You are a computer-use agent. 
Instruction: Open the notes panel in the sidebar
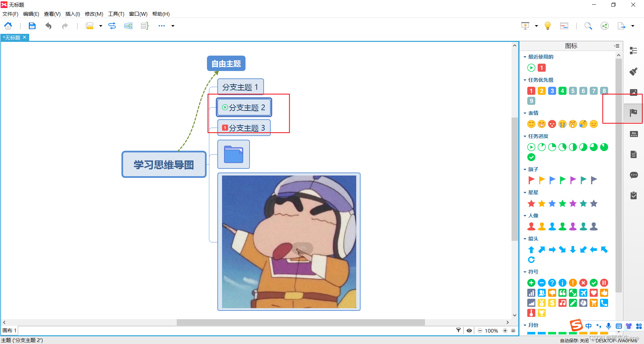click(633, 154)
